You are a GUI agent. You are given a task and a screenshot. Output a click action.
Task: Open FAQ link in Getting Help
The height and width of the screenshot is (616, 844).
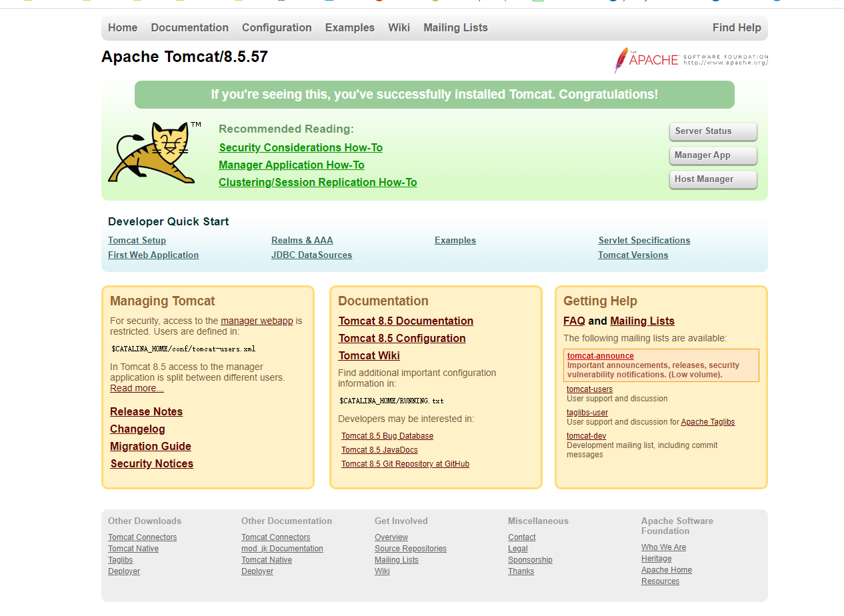click(x=574, y=321)
